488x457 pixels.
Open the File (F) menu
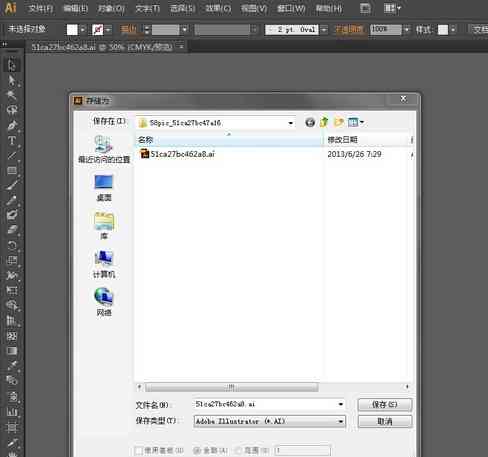40,8
